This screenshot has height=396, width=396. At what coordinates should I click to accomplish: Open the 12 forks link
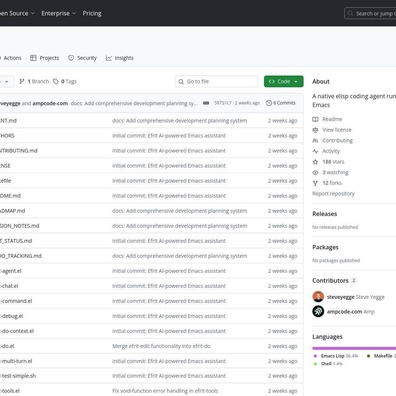click(332, 183)
